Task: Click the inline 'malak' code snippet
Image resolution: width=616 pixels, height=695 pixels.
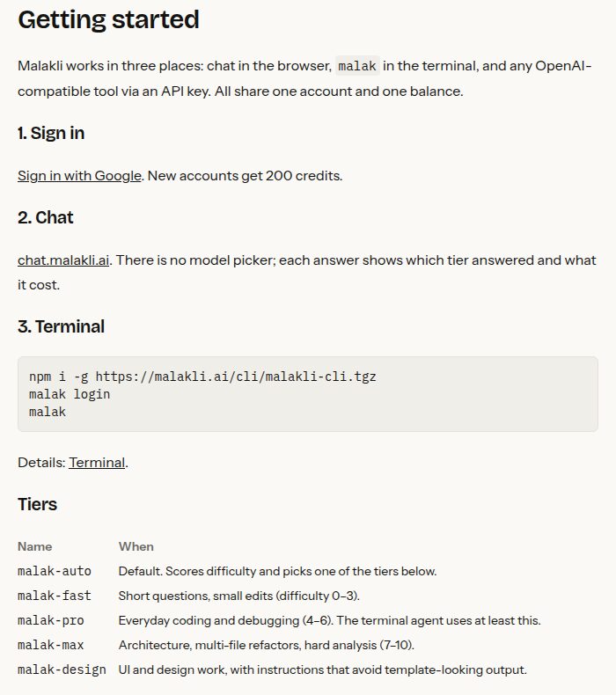Action: coord(357,66)
